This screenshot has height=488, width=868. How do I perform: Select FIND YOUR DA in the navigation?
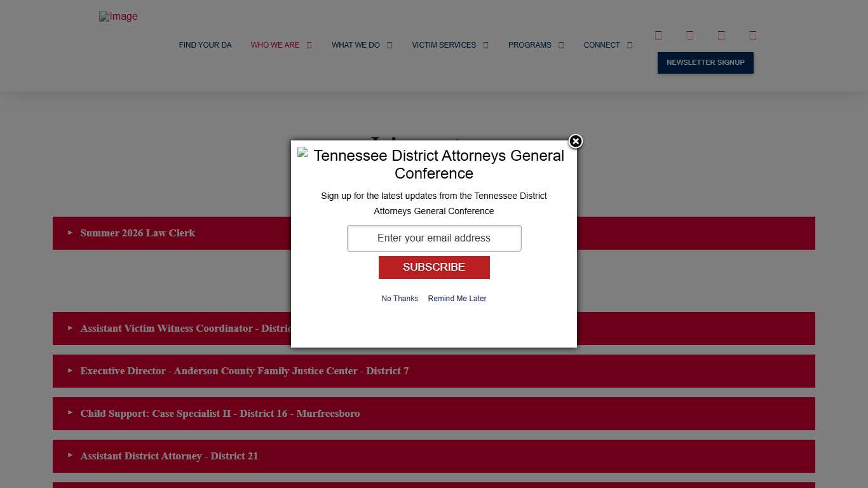coord(205,44)
